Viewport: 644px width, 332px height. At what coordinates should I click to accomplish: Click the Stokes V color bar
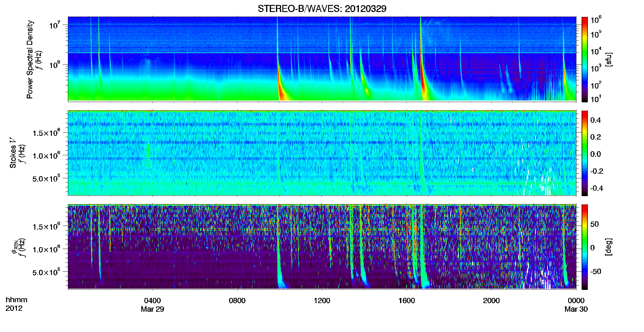[585, 153]
